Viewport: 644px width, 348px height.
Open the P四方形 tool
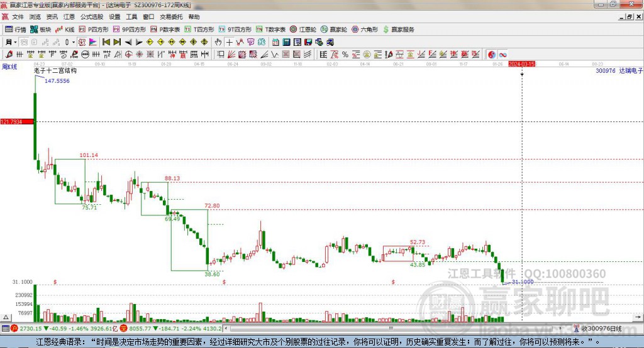[94, 30]
